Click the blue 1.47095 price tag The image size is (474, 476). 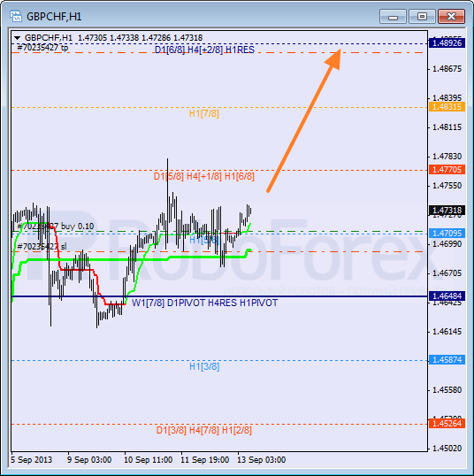coord(447,234)
